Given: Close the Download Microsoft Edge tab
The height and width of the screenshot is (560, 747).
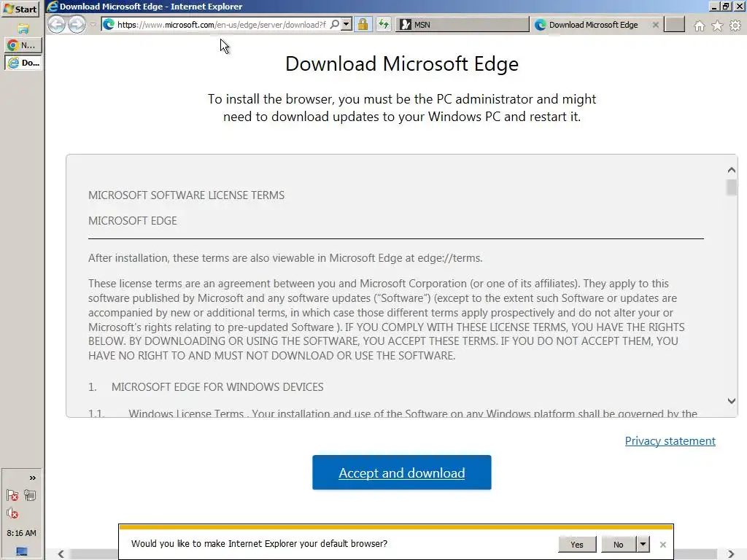Looking at the screenshot, I should (x=656, y=25).
